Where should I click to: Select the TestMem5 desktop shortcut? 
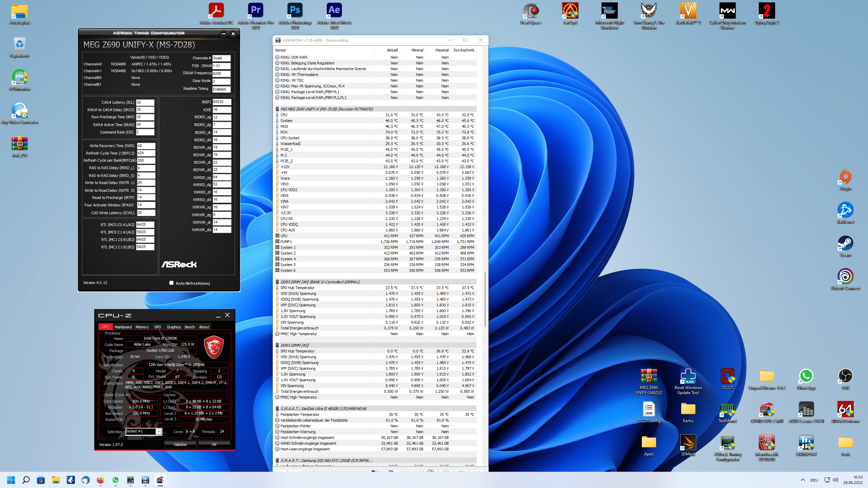coord(727,412)
